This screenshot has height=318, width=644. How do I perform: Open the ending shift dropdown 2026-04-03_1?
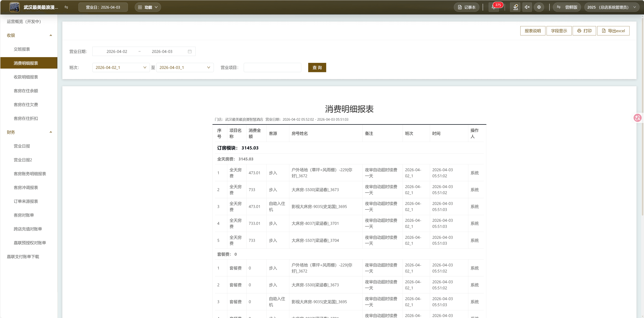[185, 67]
